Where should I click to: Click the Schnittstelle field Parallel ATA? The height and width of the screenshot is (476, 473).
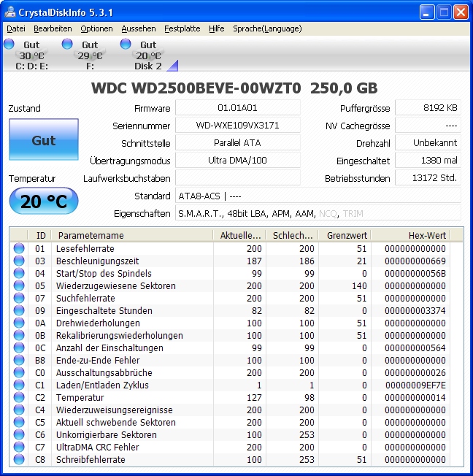(238, 142)
